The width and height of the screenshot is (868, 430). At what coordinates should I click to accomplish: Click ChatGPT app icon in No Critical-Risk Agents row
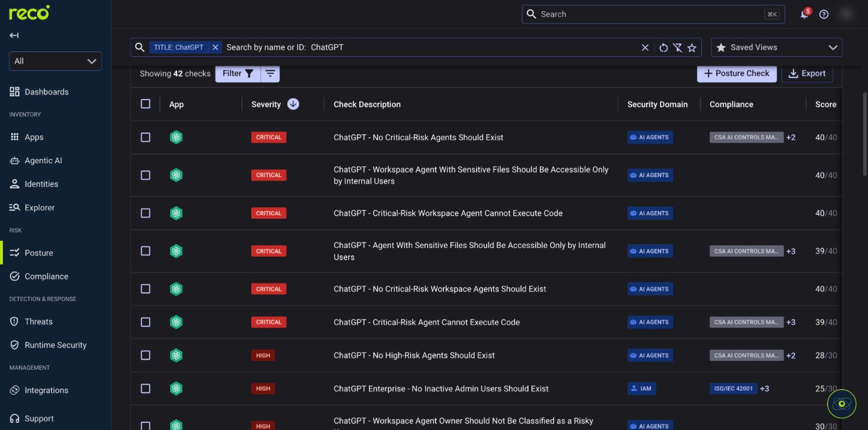point(176,137)
